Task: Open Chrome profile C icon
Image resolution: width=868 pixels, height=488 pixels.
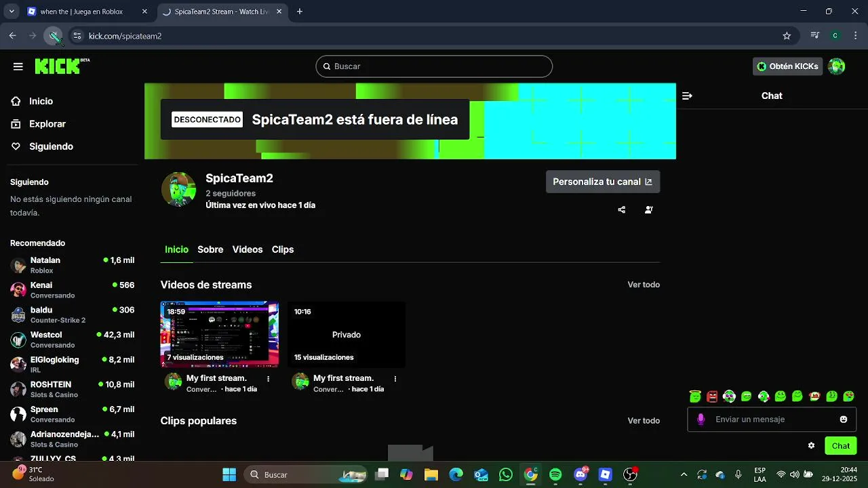Action: pos(835,36)
